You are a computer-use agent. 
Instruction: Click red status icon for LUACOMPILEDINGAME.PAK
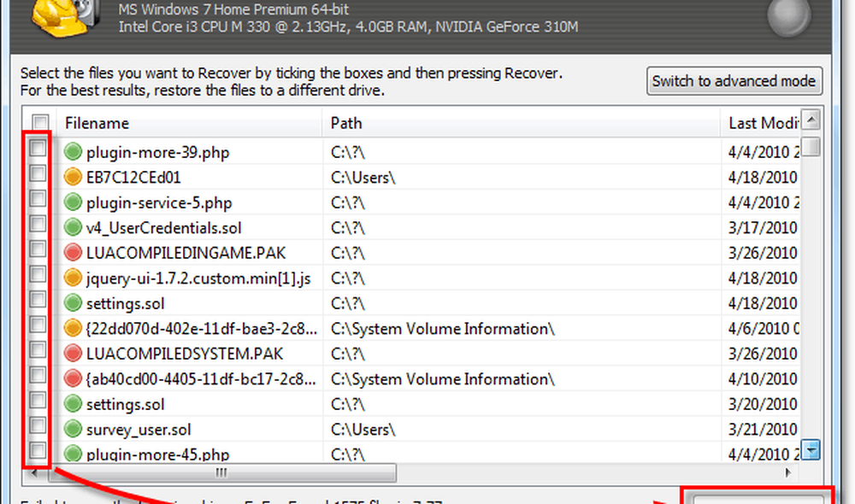click(73, 252)
